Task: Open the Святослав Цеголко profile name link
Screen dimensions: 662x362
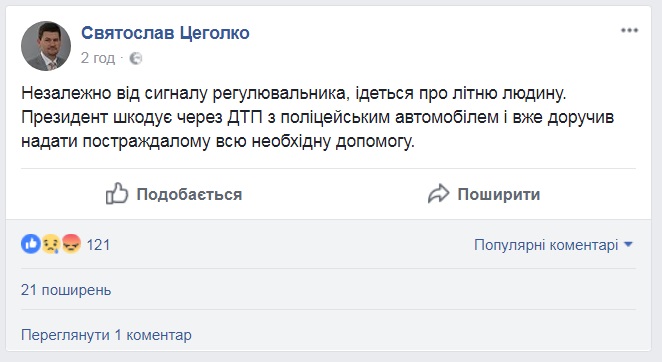Action: 165,33
